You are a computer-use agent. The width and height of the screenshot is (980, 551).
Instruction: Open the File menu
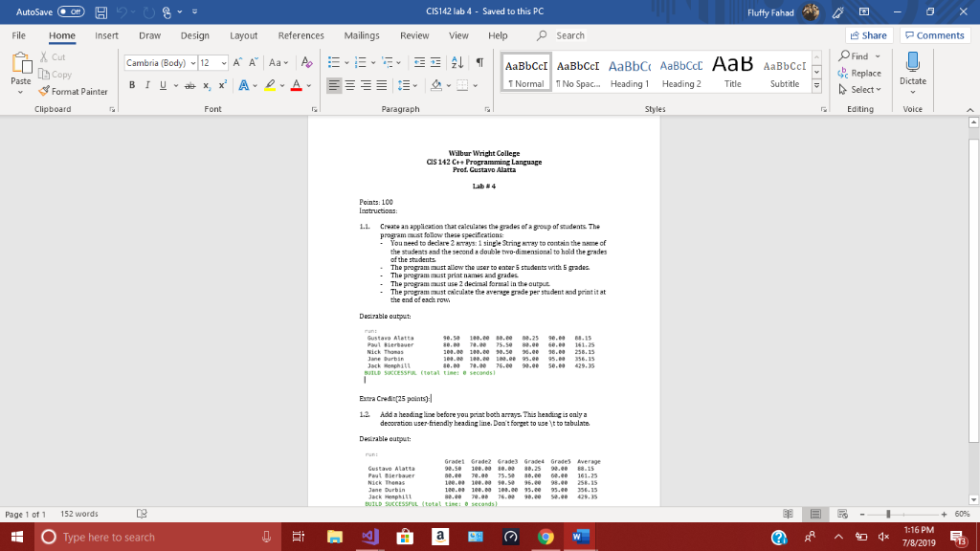tap(19, 35)
